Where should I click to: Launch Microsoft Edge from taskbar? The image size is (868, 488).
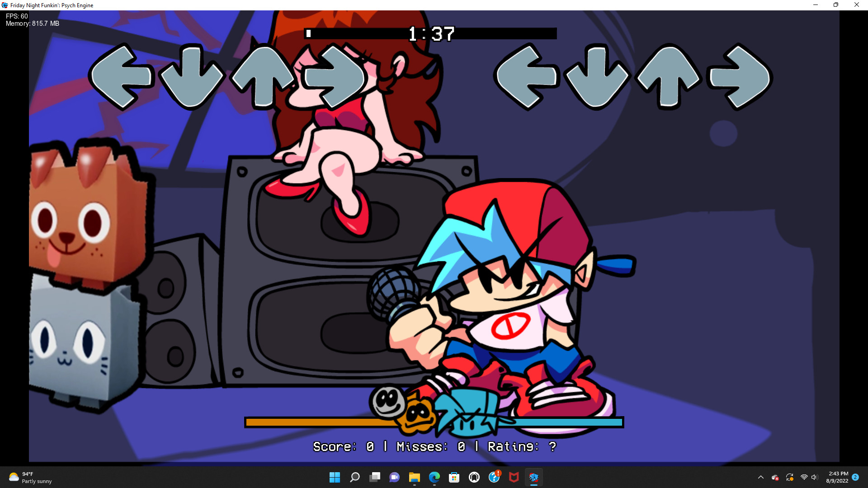click(x=434, y=477)
